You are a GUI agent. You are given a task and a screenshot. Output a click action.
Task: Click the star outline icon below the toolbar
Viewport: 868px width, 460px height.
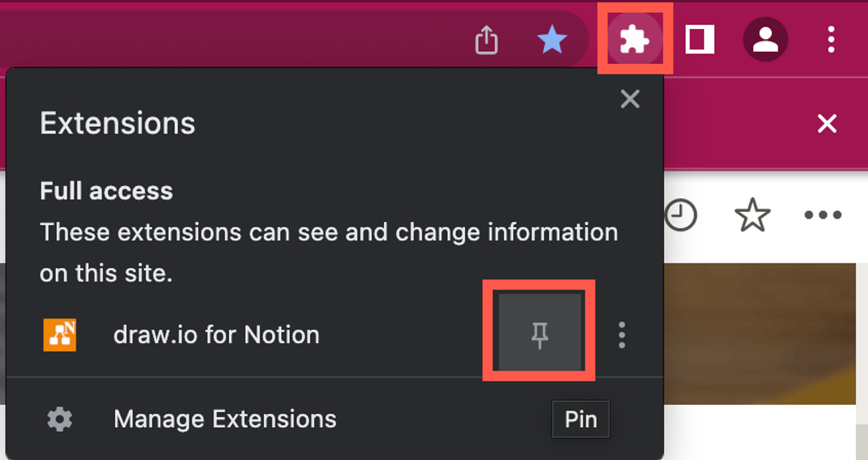[x=752, y=214]
